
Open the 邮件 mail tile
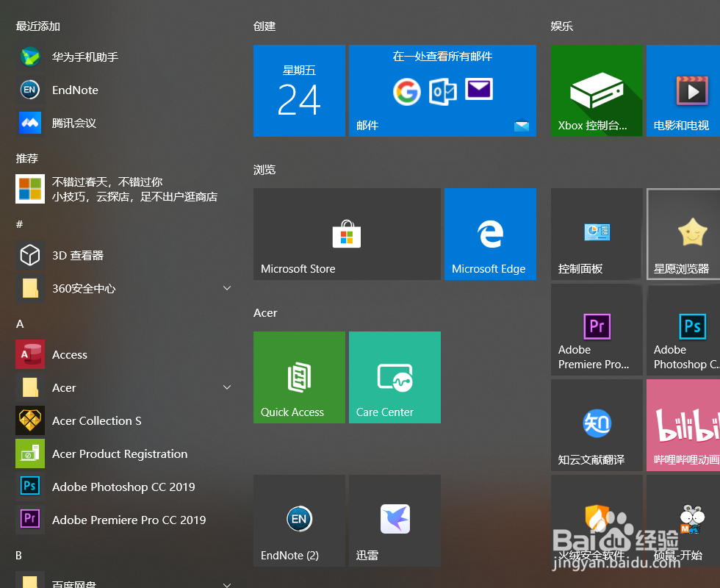tap(442, 90)
